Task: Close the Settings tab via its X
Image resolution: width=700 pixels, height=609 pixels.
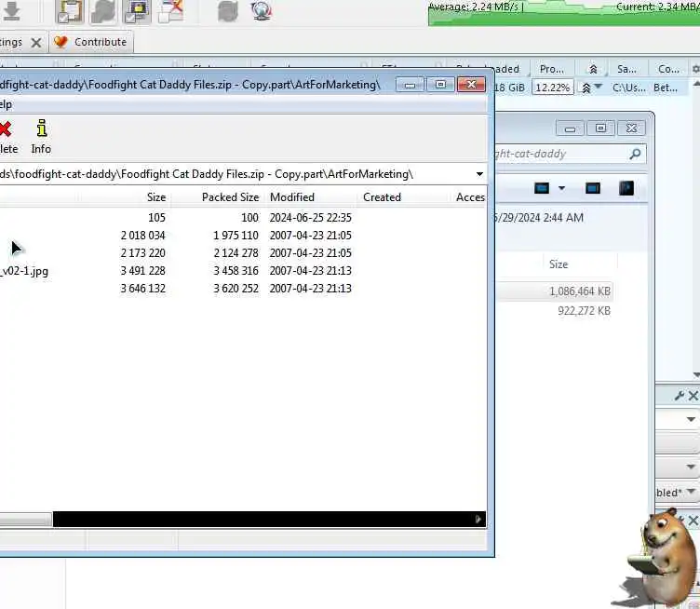Action: [x=36, y=43]
